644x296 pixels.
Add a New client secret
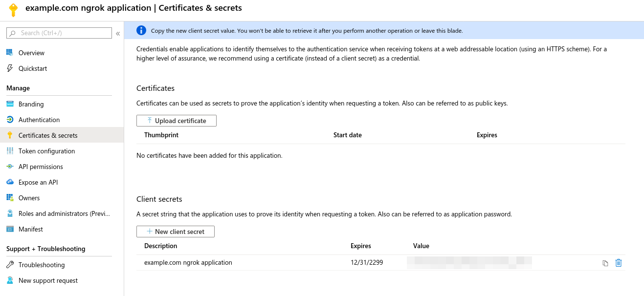pos(176,232)
